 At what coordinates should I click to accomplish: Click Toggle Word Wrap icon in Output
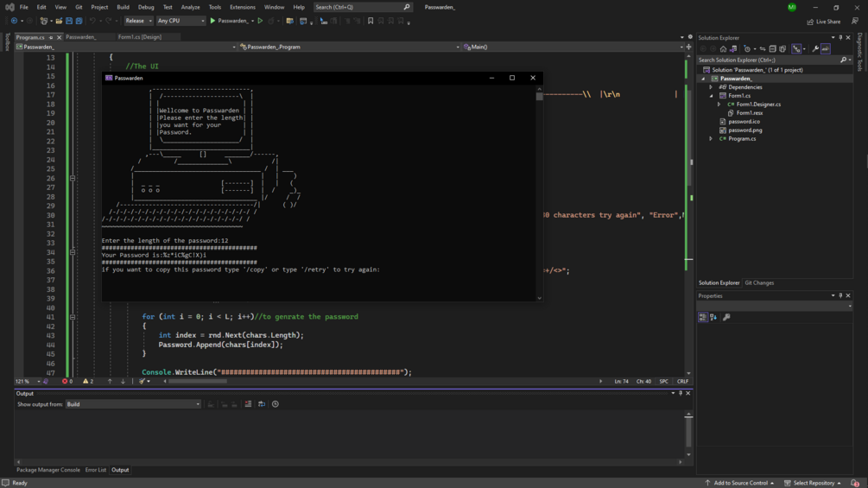click(262, 404)
